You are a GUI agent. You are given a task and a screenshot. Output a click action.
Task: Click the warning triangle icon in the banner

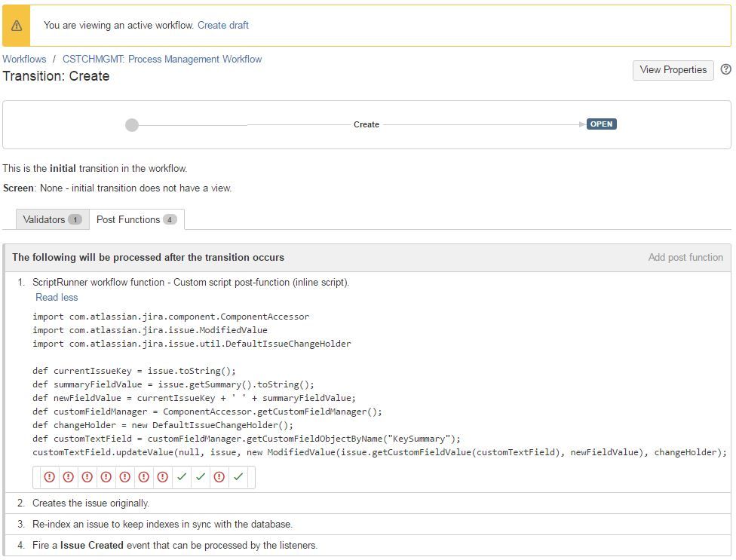tap(17, 26)
